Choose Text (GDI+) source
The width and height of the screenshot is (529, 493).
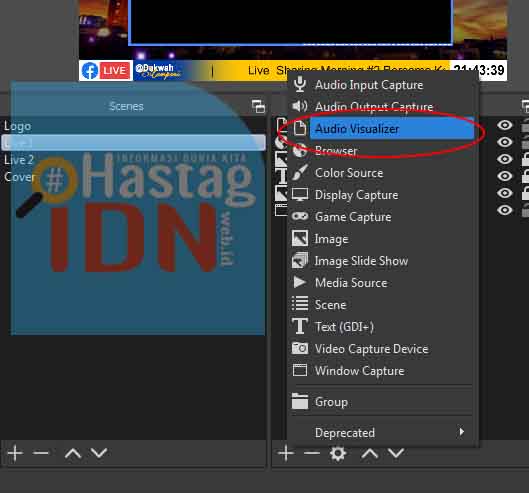344,327
